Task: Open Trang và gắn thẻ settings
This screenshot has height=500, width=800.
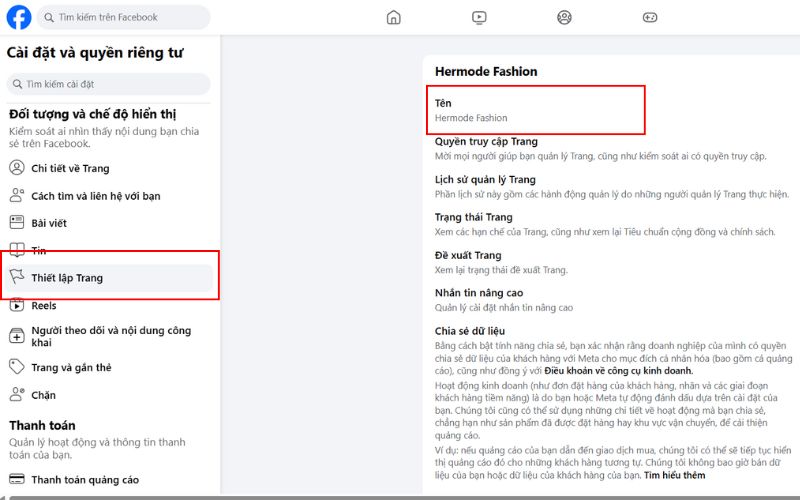Action: [110, 367]
